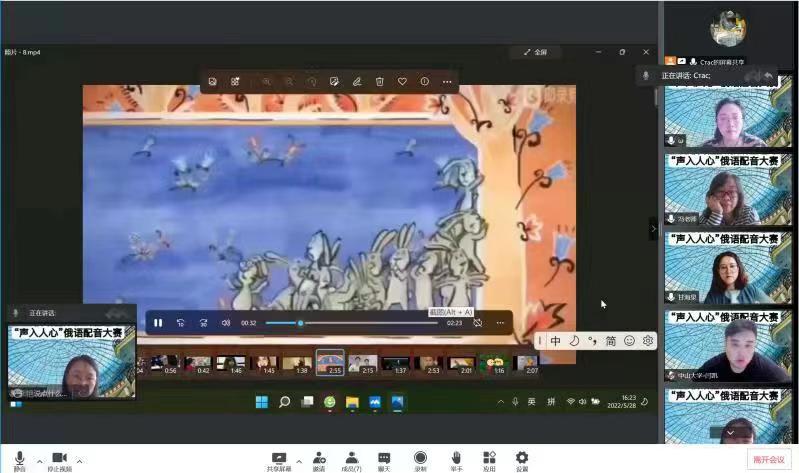Open Windows Start menu in shared taskbar

(x=262, y=402)
